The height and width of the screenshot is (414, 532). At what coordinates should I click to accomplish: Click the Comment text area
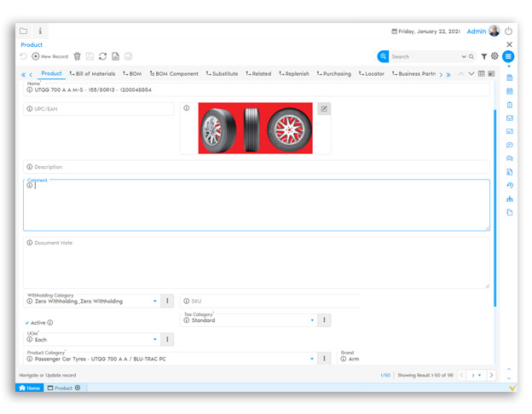click(256, 206)
